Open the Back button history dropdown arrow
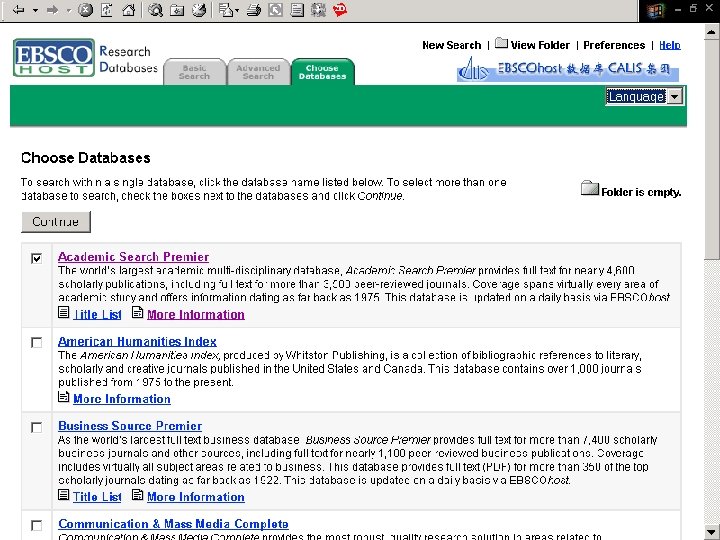This screenshot has height=540, width=720. 35,10
